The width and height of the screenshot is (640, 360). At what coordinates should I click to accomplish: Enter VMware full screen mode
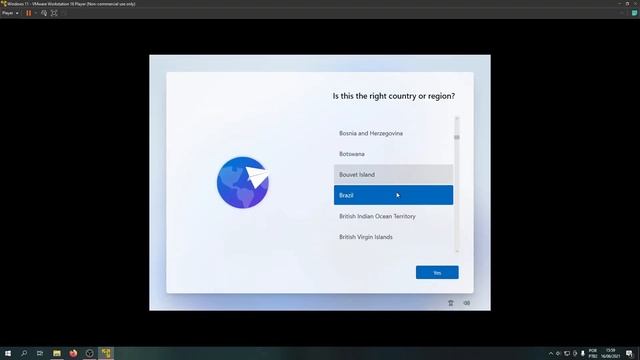point(54,13)
